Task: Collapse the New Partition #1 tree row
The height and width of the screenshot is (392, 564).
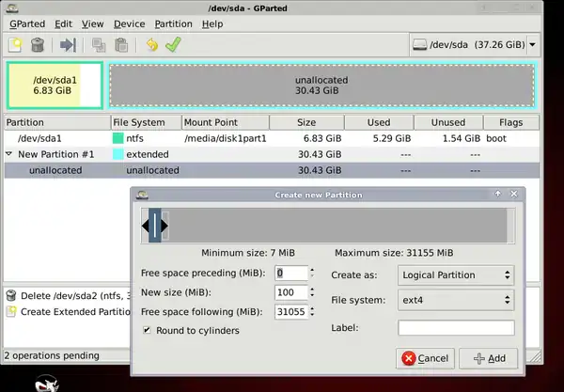Action: (x=9, y=154)
